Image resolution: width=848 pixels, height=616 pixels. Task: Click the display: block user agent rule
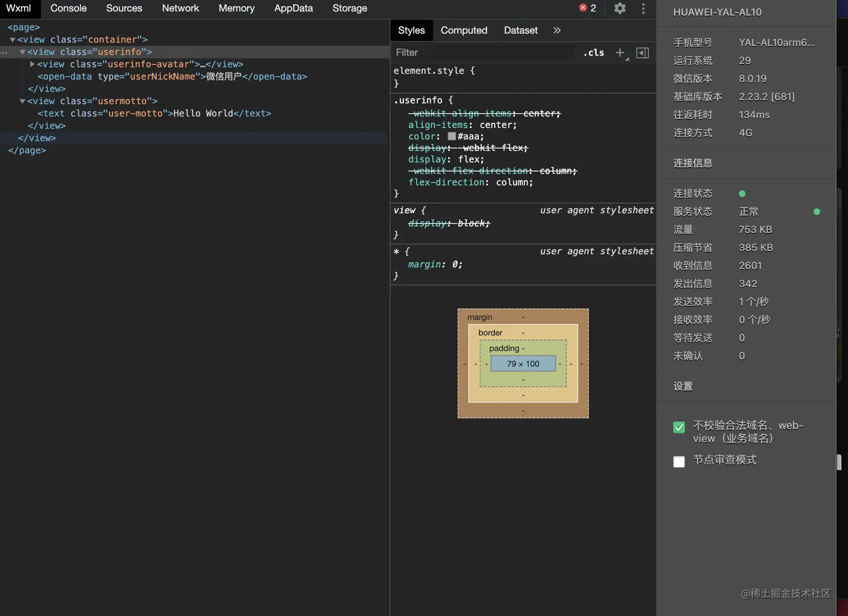pyautogui.click(x=449, y=223)
